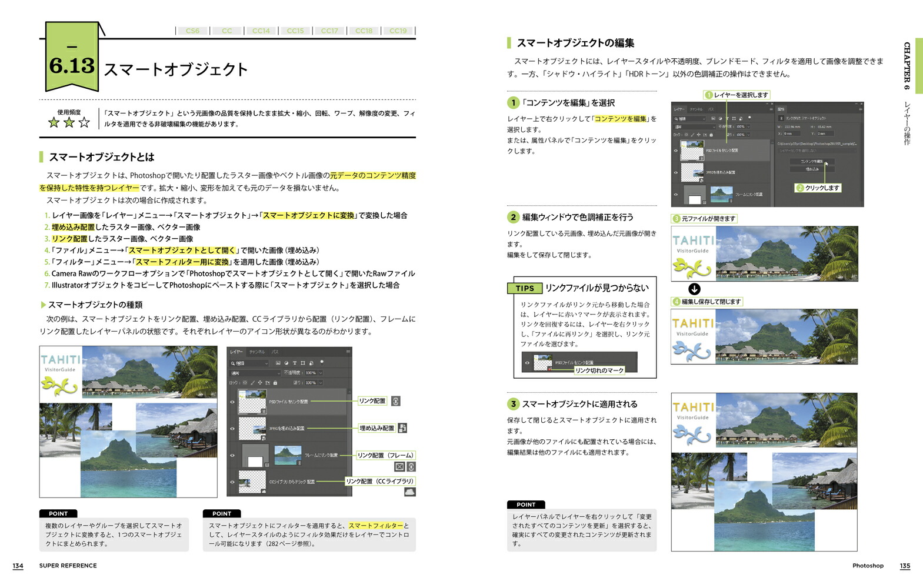Viewport: 923px width, 588px height.
Task: Hide PSDファイルをリンク配置 layer in four-layer panel
Action: click(232, 402)
